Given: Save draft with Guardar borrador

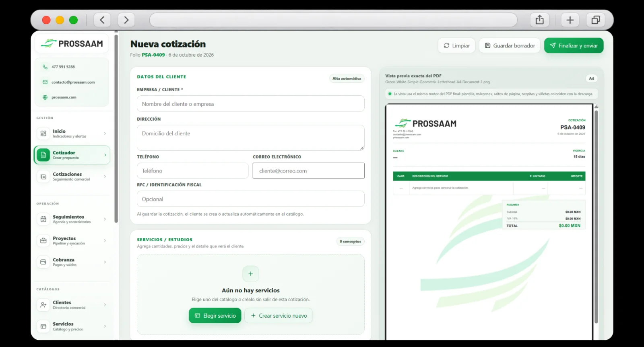Looking at the screenshot, I should tap(510, 45).
